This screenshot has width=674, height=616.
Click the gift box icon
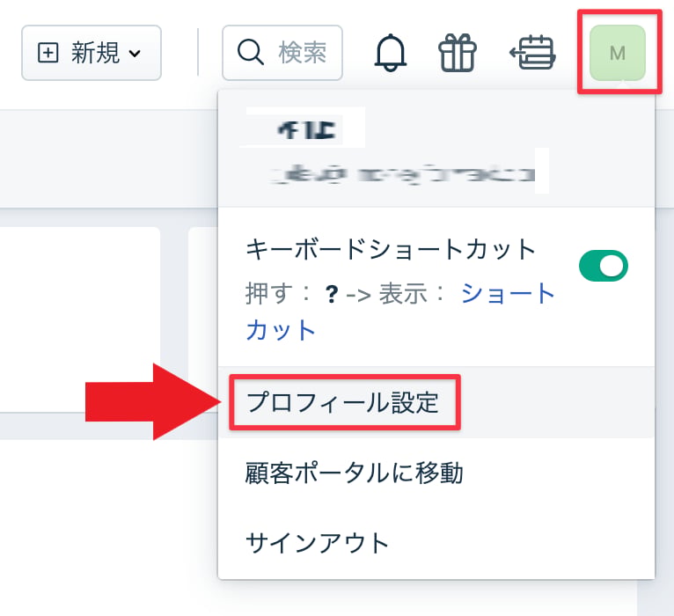[x=458, y=53]
